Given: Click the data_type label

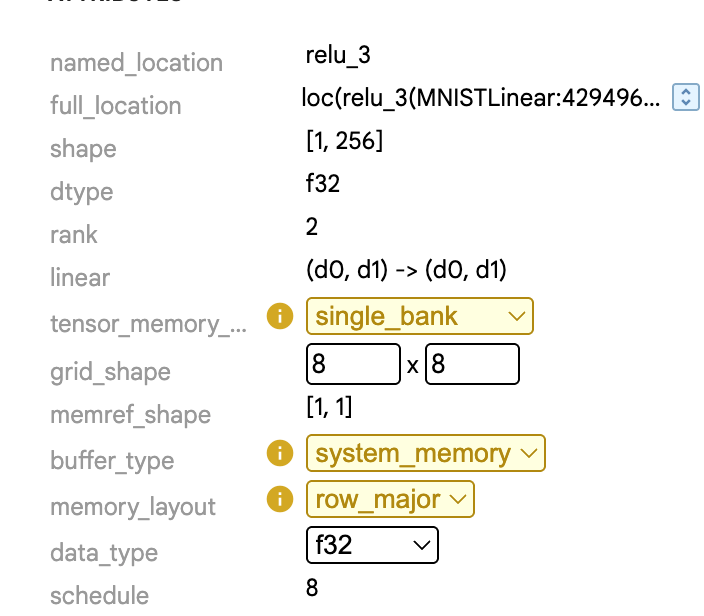Looking at the screenshot, I should (104, 553).
